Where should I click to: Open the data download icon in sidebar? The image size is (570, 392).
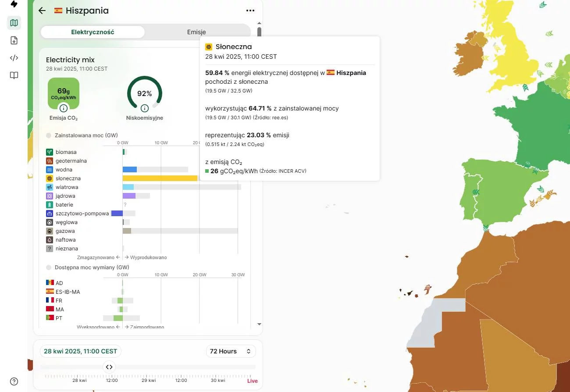tap(14, 40)
